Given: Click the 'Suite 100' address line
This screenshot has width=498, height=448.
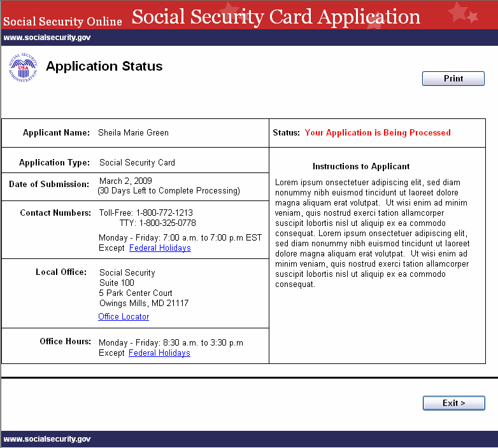Looking at the screenshot, I should coord(117,283).
